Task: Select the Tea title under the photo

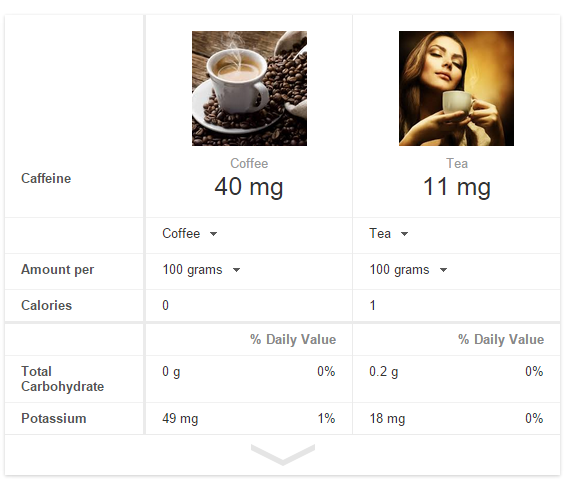Action: point(457,164)
